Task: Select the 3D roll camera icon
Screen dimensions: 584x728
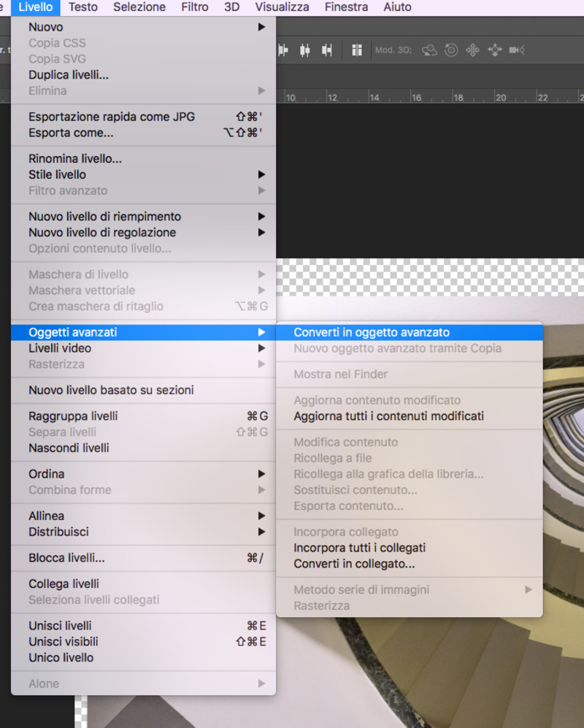Action: point(451,50)
